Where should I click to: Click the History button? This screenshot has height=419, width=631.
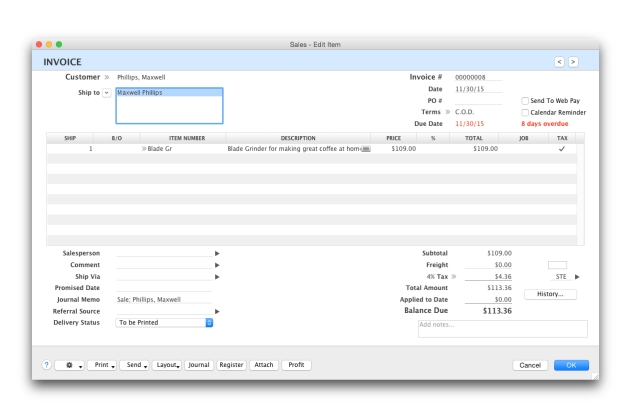pos(550,294)
